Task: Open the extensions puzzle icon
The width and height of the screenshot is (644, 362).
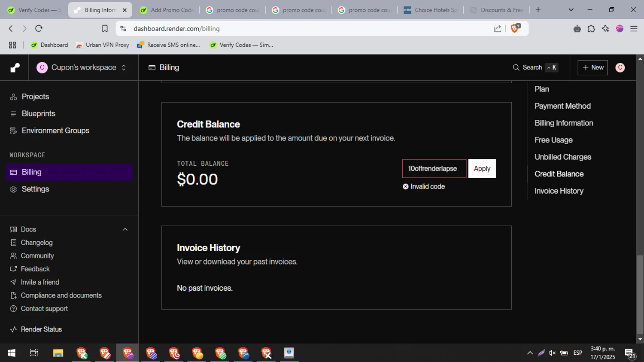Action: [x=591, y=29]
